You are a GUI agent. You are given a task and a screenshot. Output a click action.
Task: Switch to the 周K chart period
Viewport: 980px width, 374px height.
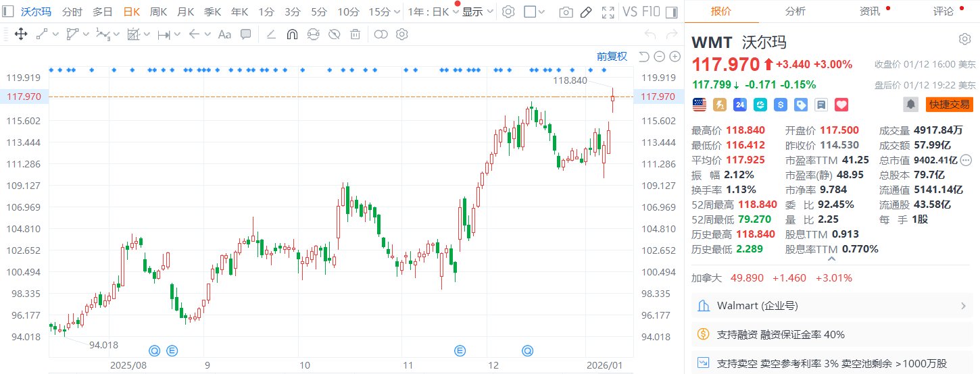[158, 11]
